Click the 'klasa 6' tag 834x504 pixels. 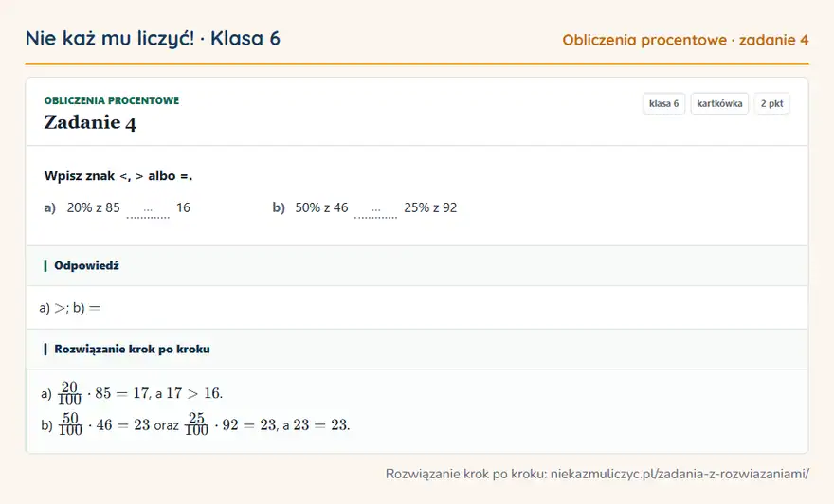pos(663,103)
